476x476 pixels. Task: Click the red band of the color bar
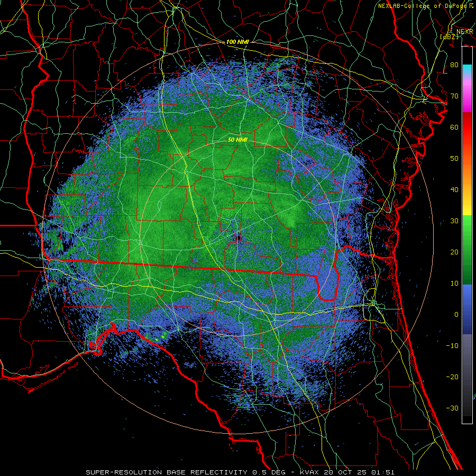[x=467, y=127]
